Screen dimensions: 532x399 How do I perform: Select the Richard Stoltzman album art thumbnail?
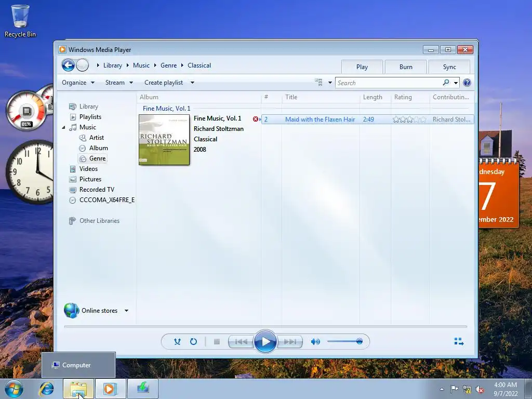click(x=164, y=140)
